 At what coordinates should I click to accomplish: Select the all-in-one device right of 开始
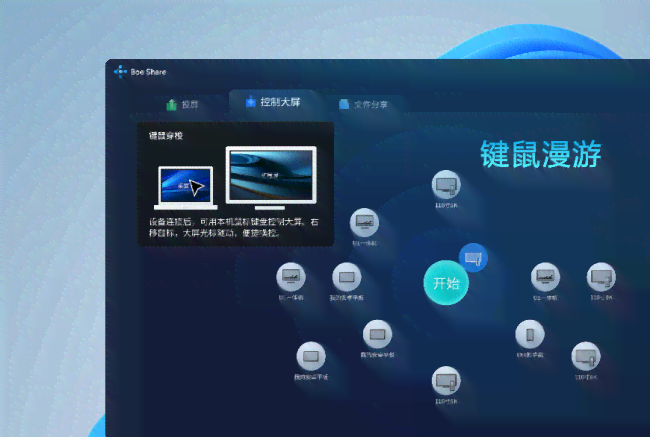pyautogui.click(x=546, y=277)
